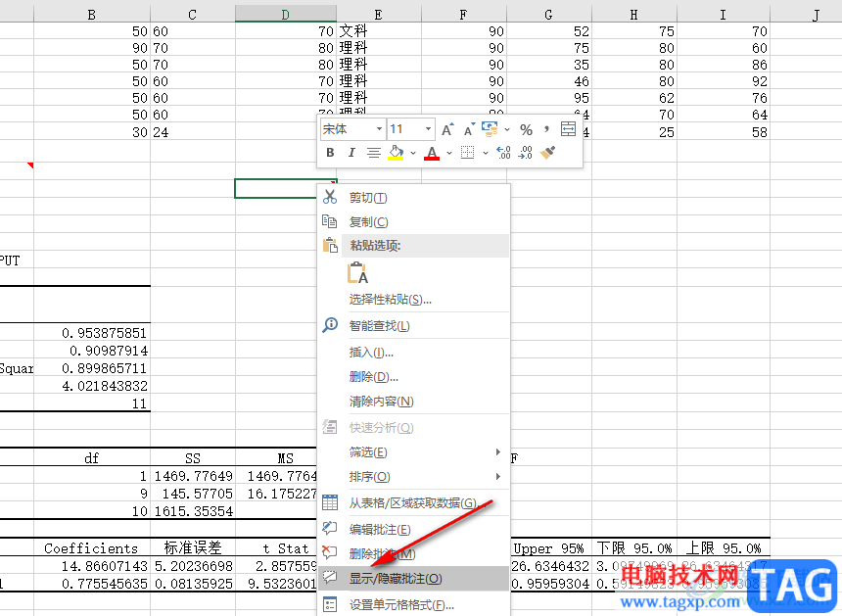Click decrease decimal places icon
Screen dimensions: 842x616
(525, 153)
